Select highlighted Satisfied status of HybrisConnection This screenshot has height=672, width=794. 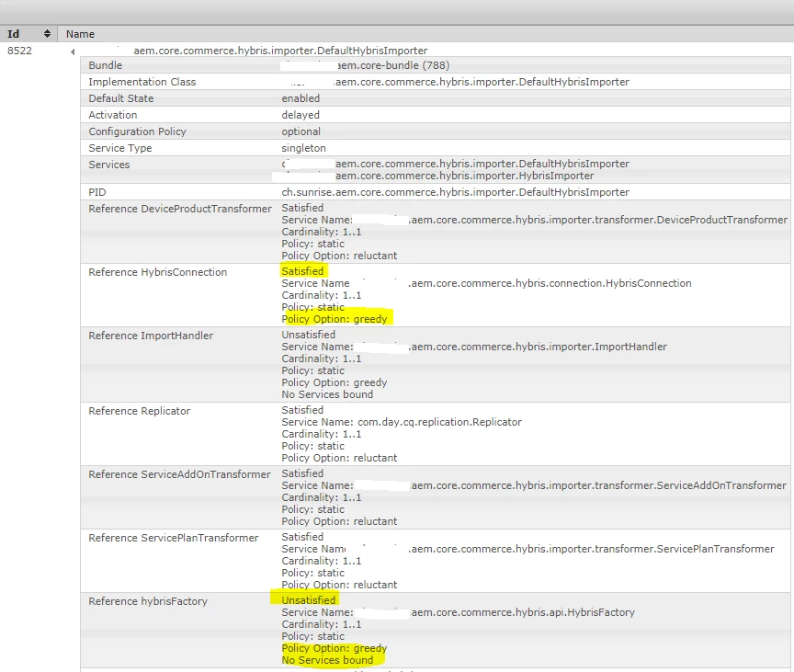pyautogui.click(x=302, y=271)
